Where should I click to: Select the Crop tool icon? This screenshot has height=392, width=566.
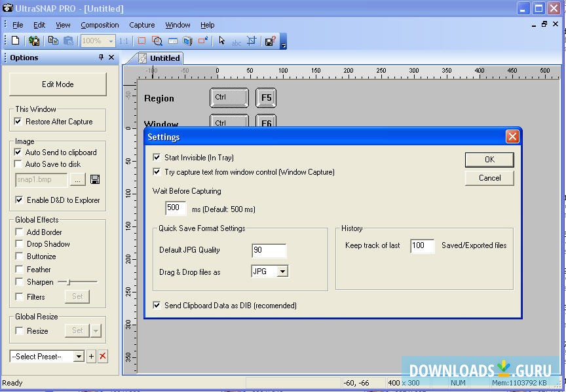coord(252,41)
